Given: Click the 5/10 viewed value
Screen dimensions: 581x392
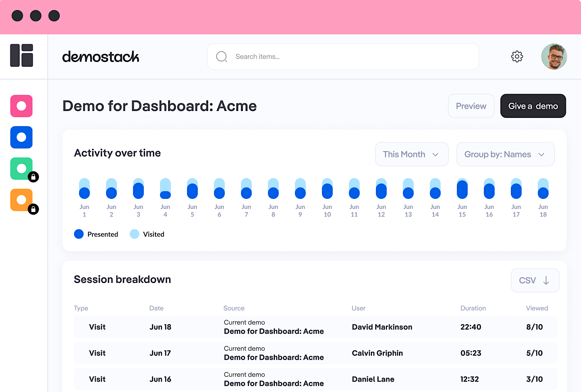Looking at the screenshot, I should [534, 353].
